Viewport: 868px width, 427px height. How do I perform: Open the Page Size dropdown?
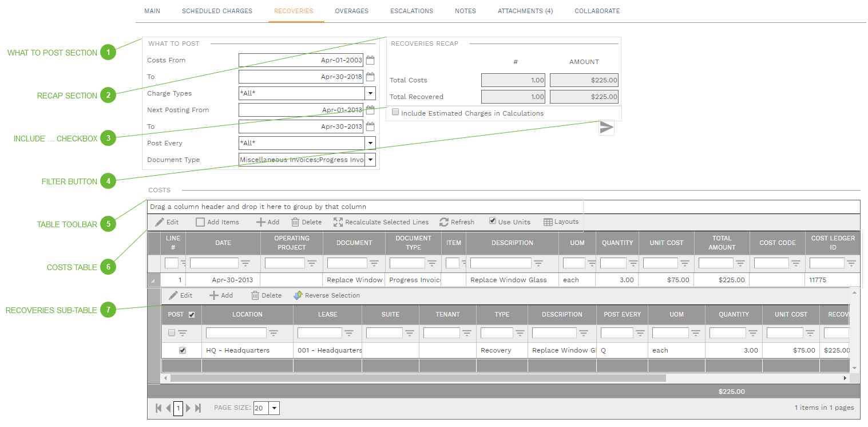pos(274,408)
